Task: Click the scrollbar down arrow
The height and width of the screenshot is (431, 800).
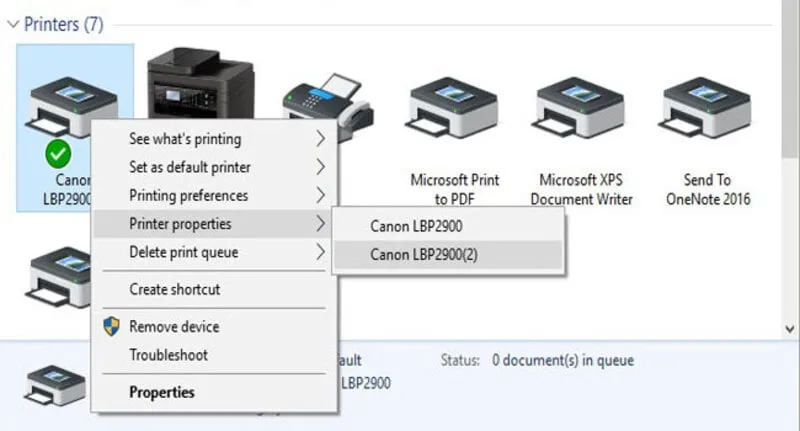Action: click(x=790, y=329)
